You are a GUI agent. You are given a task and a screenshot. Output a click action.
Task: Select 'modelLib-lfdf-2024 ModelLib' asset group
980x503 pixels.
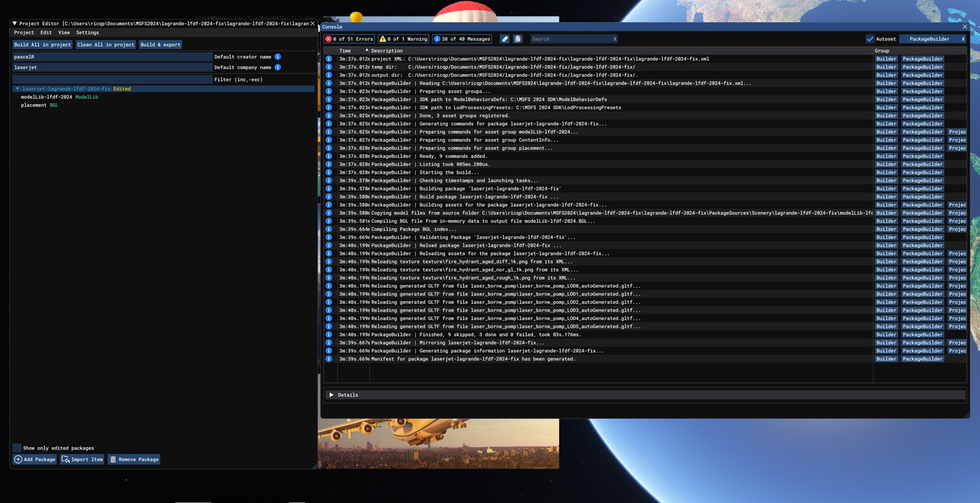[x=59, y=97]
